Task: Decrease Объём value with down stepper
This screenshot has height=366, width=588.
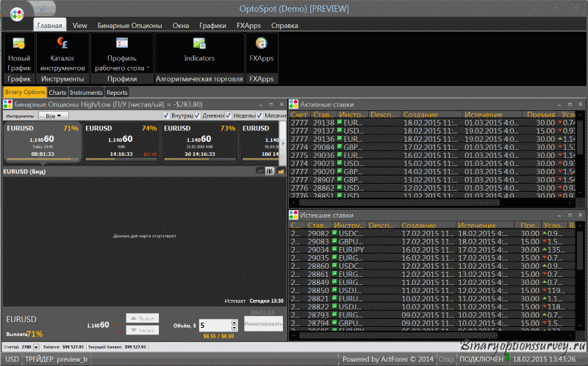Action: coord(234,328)
